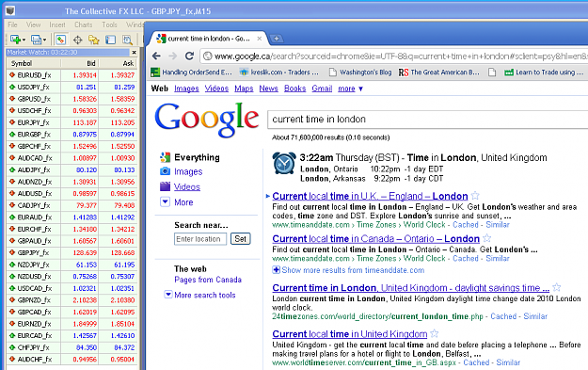588x370 pixels.
Task: Click the down arrow icon beside USDCHF_fx
Action: pos(12,111)
